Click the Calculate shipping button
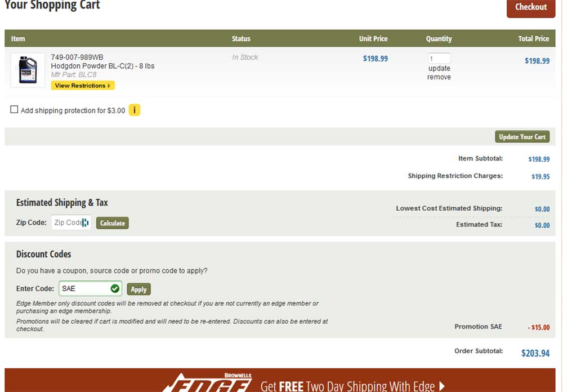 113,223
